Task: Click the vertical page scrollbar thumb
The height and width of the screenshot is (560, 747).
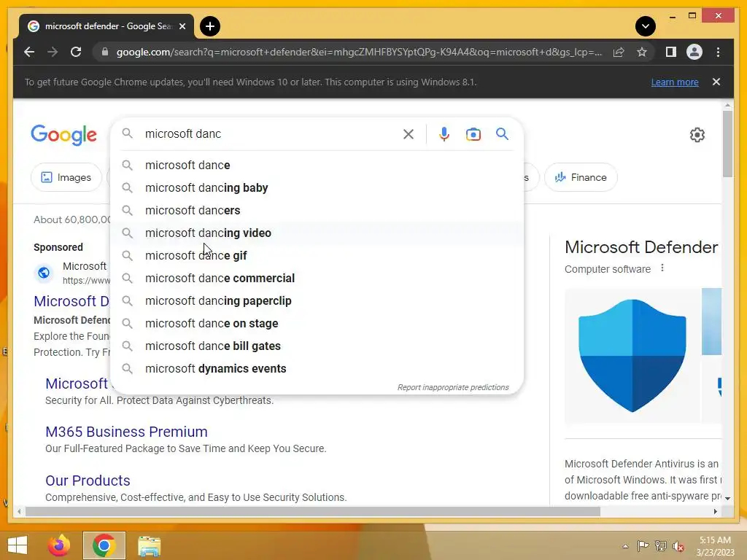Action: [727, 144]
